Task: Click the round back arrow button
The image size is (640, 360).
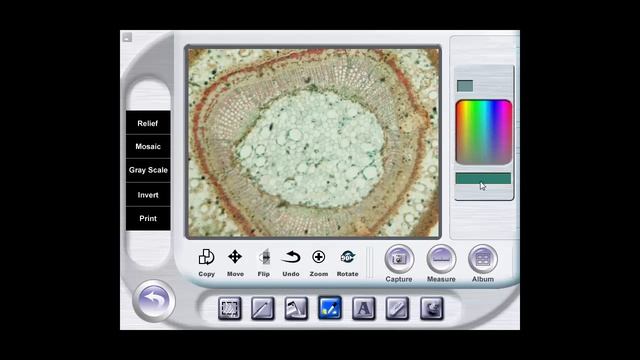Action: 154,301
